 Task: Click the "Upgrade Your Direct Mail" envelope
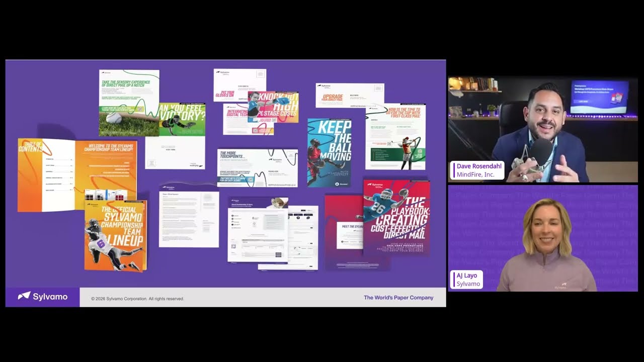point(350,96)
